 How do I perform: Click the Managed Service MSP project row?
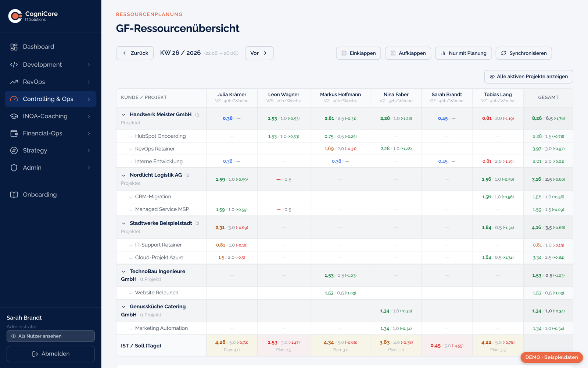click(x=344, y=209)
